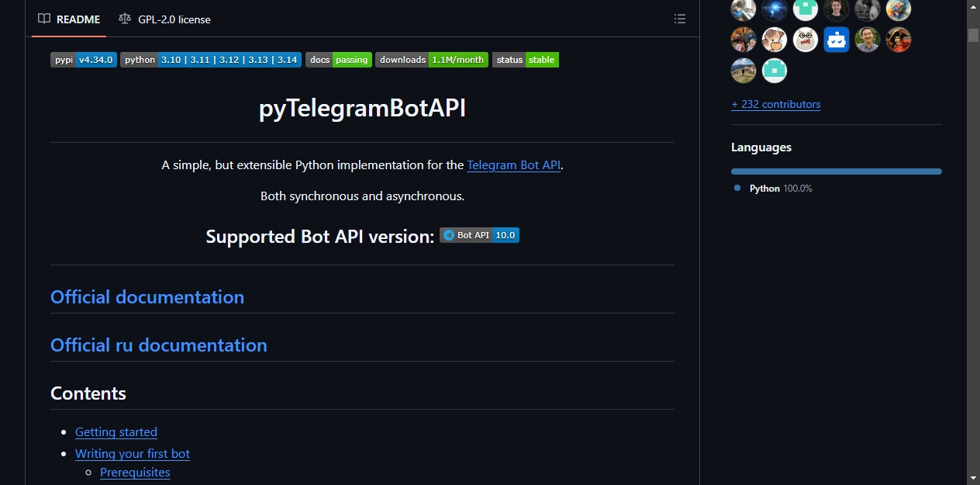980x485 pixels.
Task: Click the Languages sidebar heading
Action: click(x=761, y=147)
